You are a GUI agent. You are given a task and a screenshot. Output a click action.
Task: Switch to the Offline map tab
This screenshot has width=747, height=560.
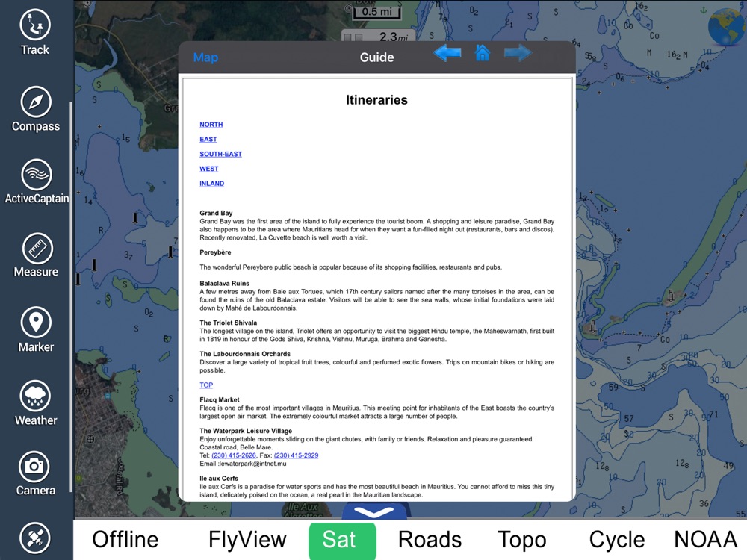click(x=125, y=540)
